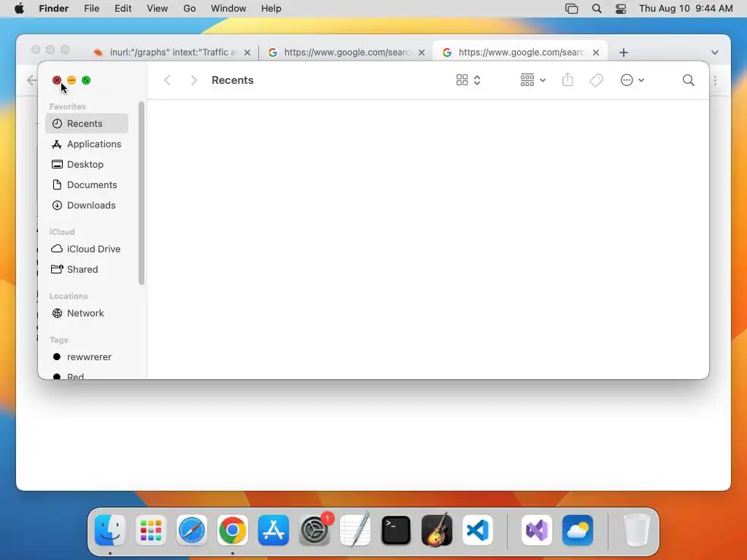Open a new Chrome tab with the plus button
The height and width of the screenshot is (560, 747).
point(624,52)
